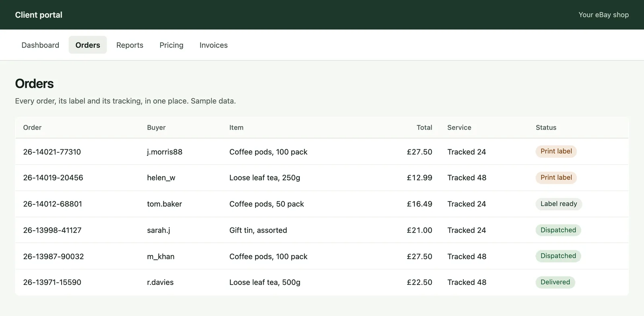The image size is (644, 316).
Task: Click buyer m_khan
Action: [161, 256]
